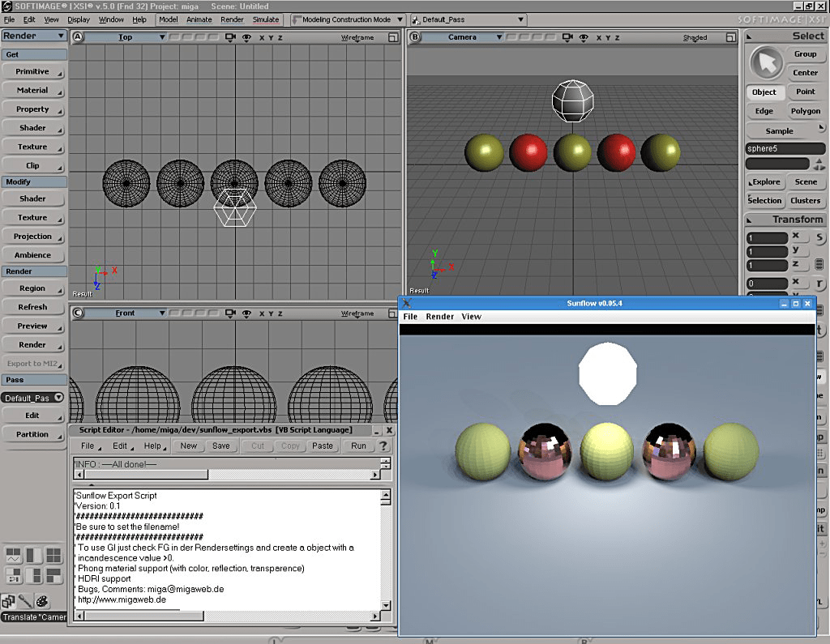Click the stacked panels toolbar icon
The width and height of the screenshot is (830, 644).
(x=8, y=601)
